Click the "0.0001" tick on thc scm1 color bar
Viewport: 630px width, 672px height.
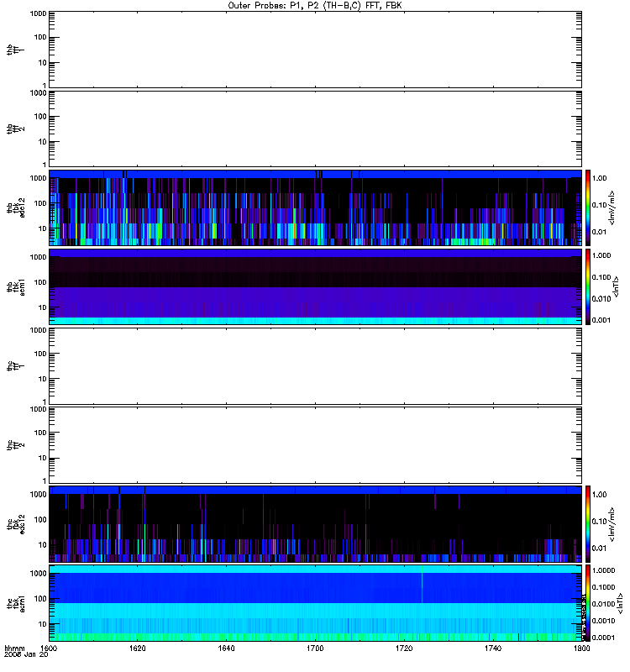click(603, 638)
